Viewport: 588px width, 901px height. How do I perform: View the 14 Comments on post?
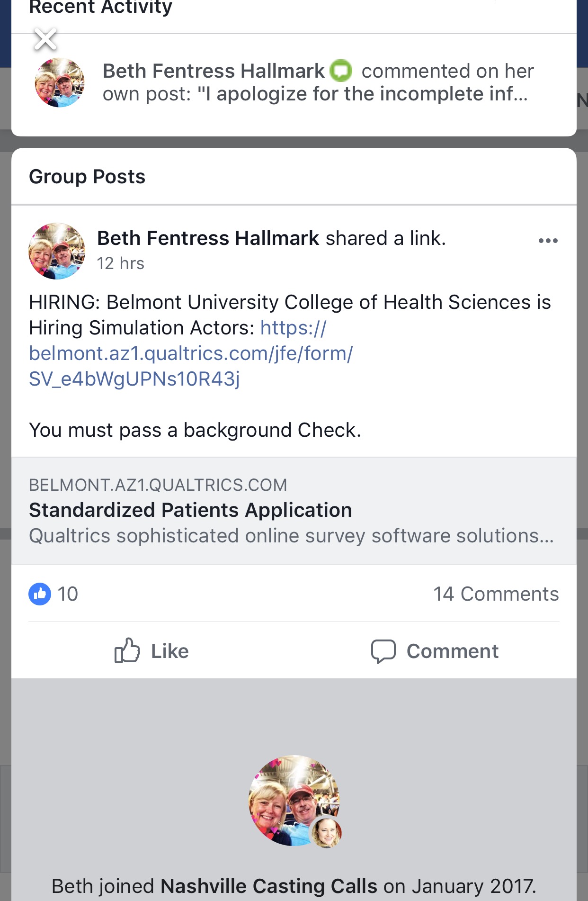(x=496, y=594)
